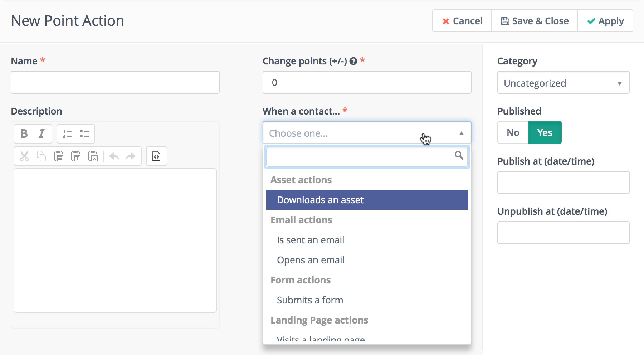Insert a bulleted list in description
This screenshot has width=644, height=355.
(x=84, y=134)
